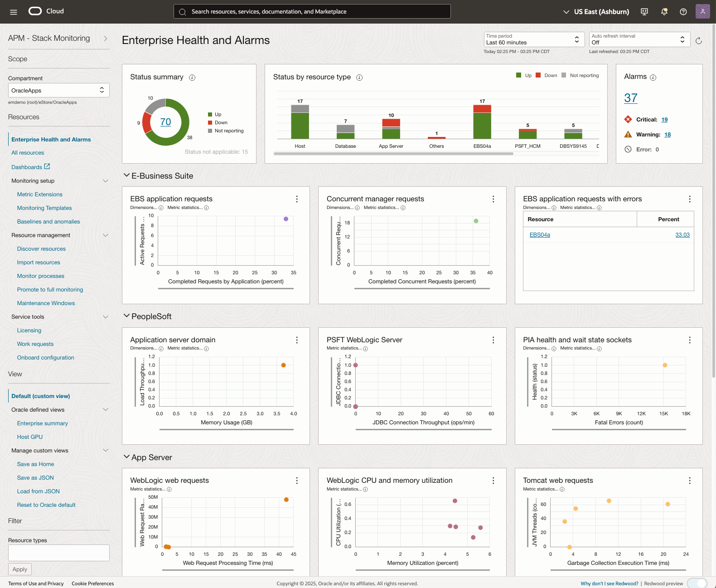Screen dimensions: 716x588
Task: Click the info icon beside Status summary
Action: click(x=192, y=78)
